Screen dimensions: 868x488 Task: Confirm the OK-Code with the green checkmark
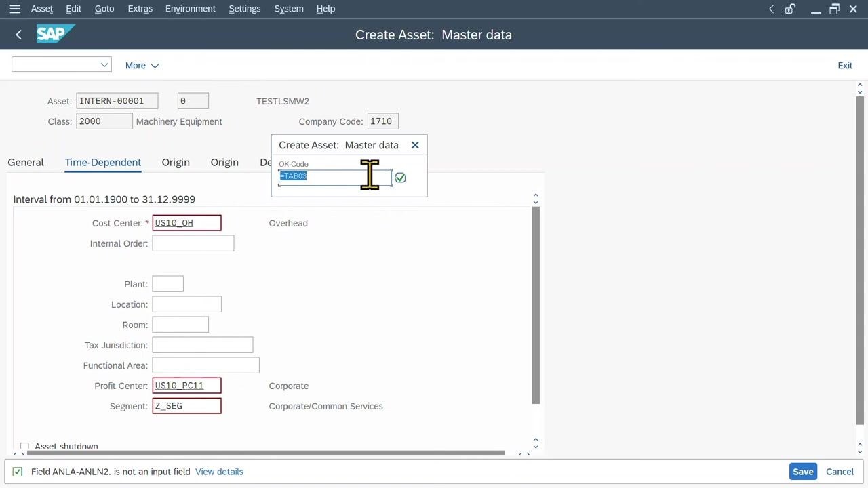[x=400, y=178]
